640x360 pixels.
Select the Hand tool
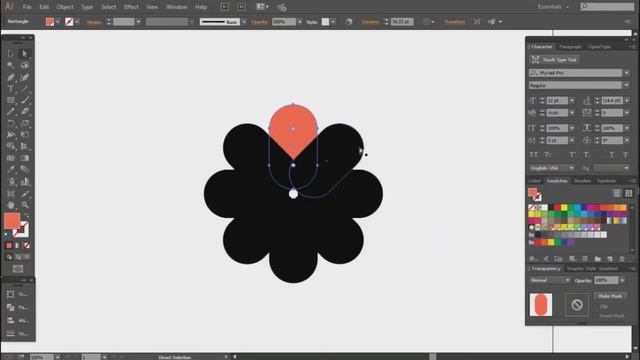point(11,205)
